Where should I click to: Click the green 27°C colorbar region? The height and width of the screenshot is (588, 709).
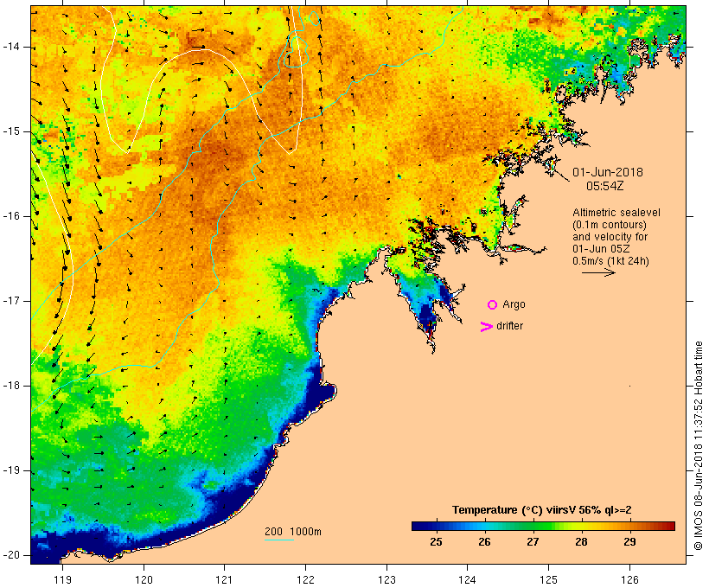tap(533, 526)
